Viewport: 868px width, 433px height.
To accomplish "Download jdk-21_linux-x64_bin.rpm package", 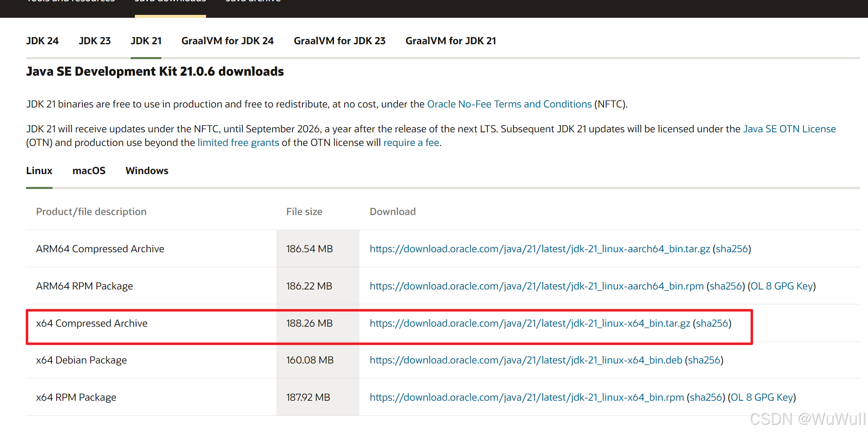I will click(527, 397).
